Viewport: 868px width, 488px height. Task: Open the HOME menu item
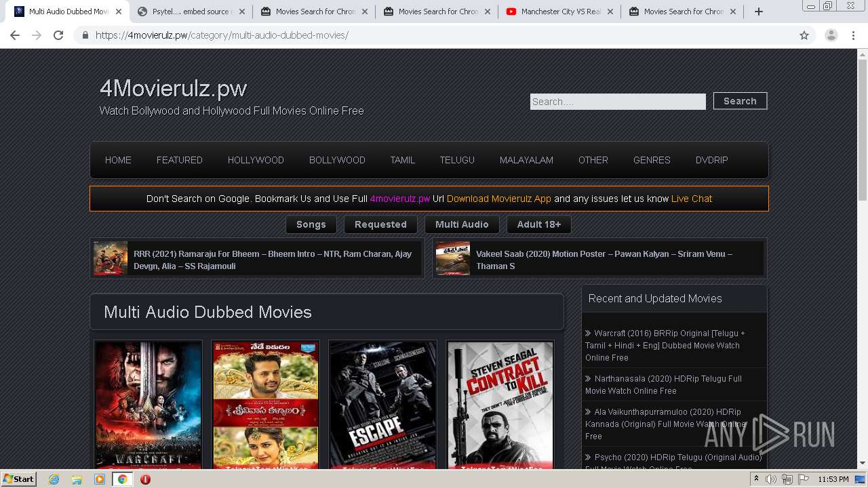[118, 160]
